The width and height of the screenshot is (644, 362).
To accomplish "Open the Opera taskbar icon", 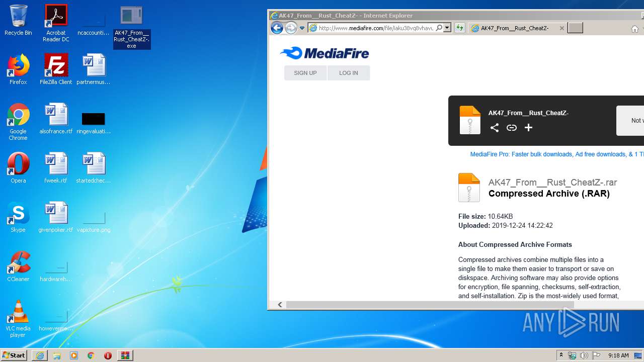I will pos(108,355).
